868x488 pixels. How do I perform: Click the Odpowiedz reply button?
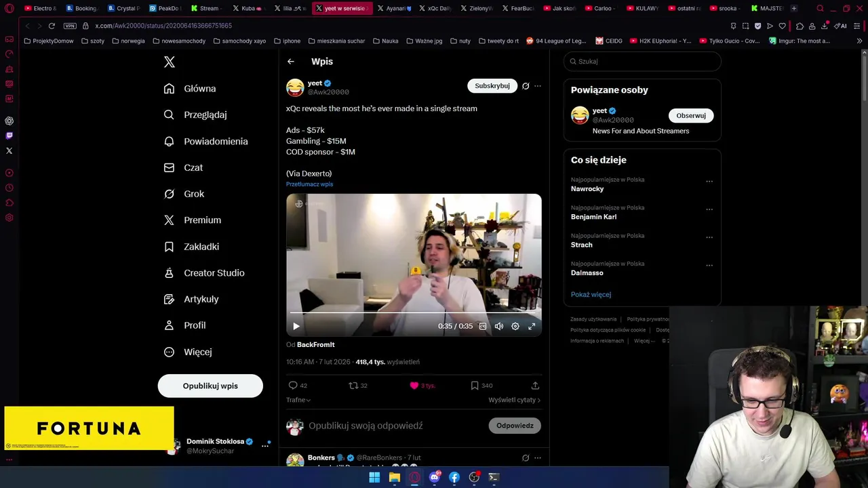(x=515, y=426)
